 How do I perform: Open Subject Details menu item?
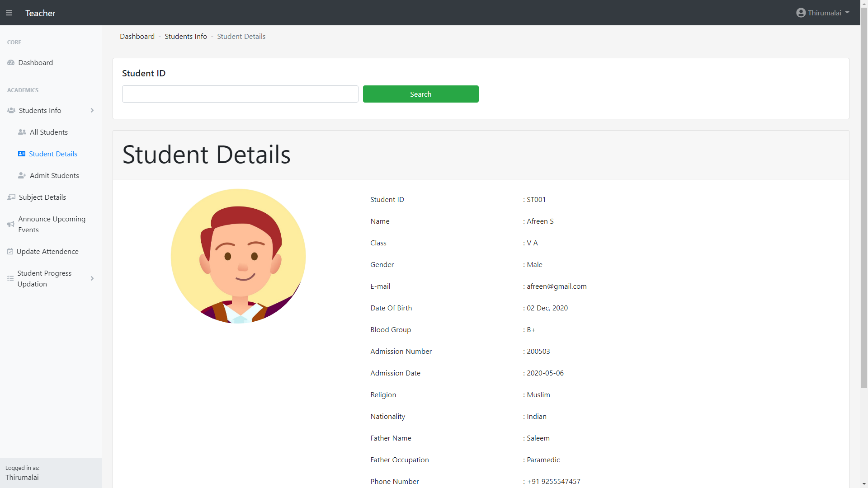click(42, 197)
